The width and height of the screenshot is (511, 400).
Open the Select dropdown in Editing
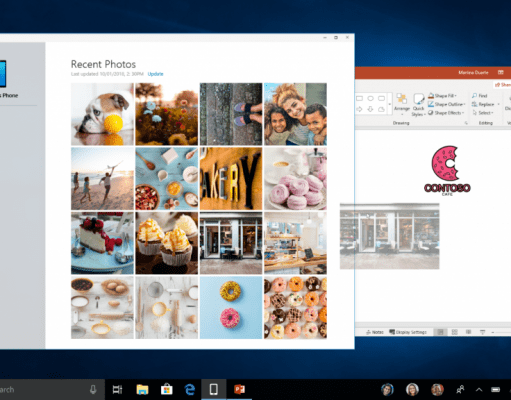(483, 113)
